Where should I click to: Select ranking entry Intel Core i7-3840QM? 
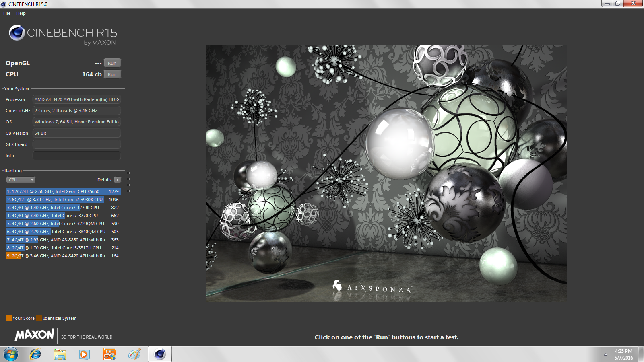(63, 232)
